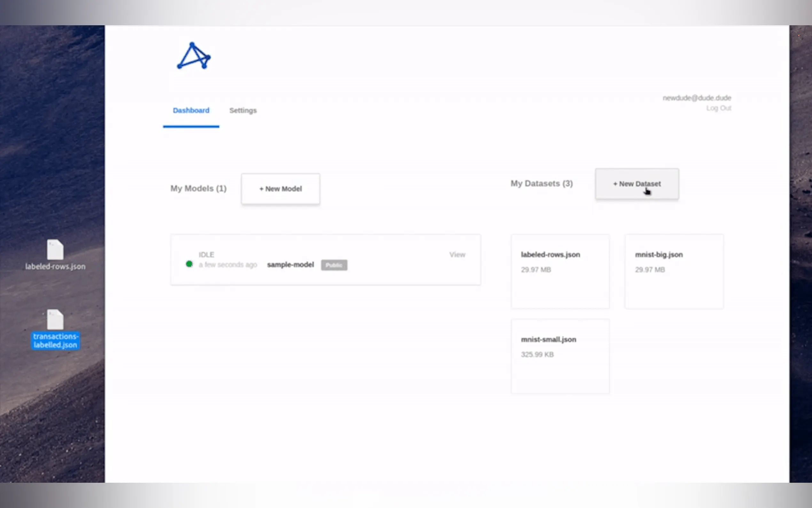Click the My Models (1) heading
The width and height of the screenshot is (812, 508).
[199, 188]
